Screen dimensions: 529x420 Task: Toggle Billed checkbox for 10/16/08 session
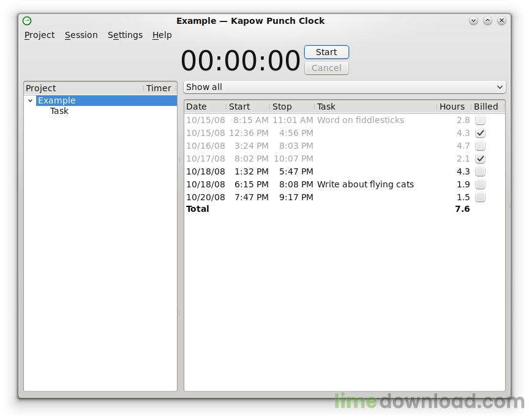click(x=480, y=146)
